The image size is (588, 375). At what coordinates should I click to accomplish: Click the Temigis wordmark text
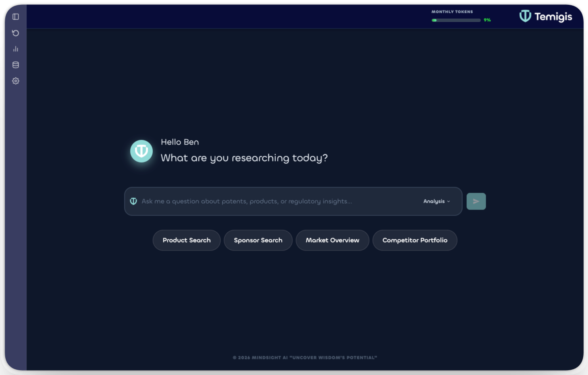click(x=553, y=16)
